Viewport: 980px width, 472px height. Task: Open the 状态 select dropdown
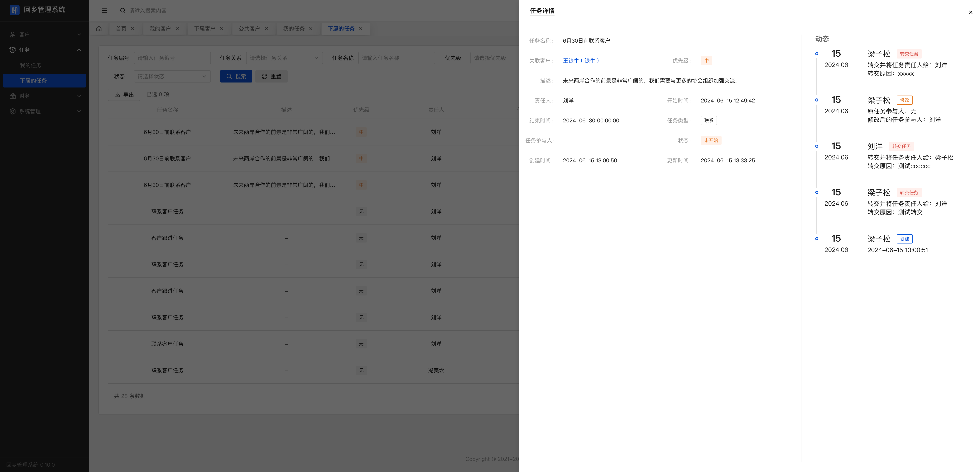[172, 76]
